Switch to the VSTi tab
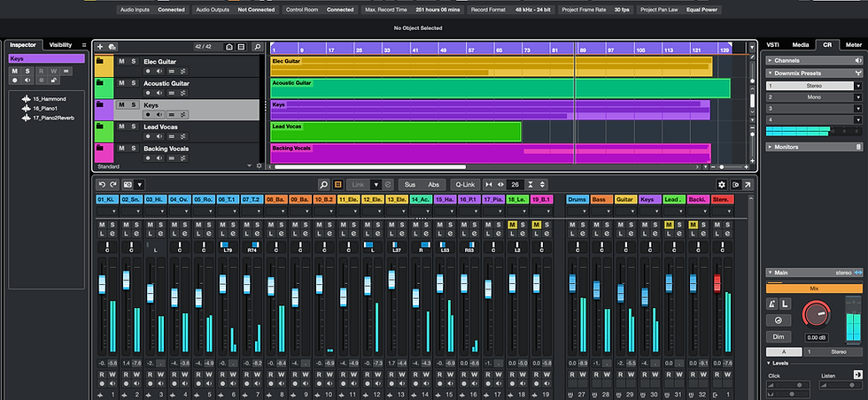Viewport: 868px width, 400px height. pos(772,45)
